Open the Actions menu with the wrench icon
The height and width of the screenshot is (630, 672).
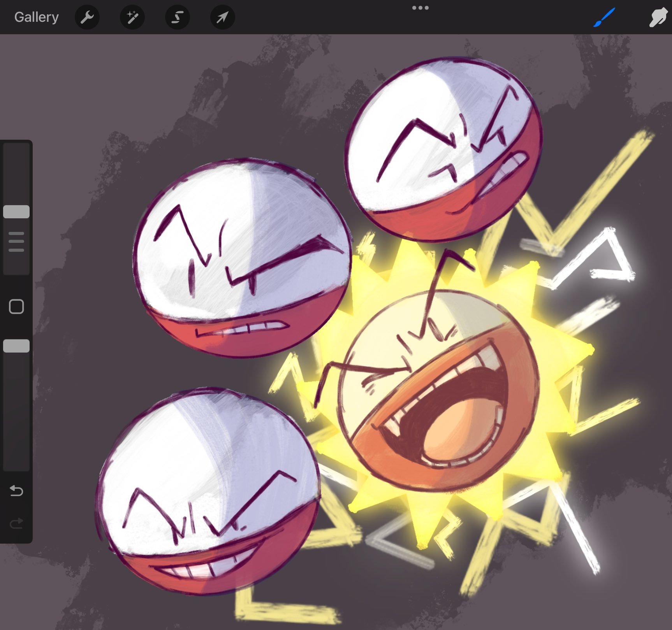87,17
